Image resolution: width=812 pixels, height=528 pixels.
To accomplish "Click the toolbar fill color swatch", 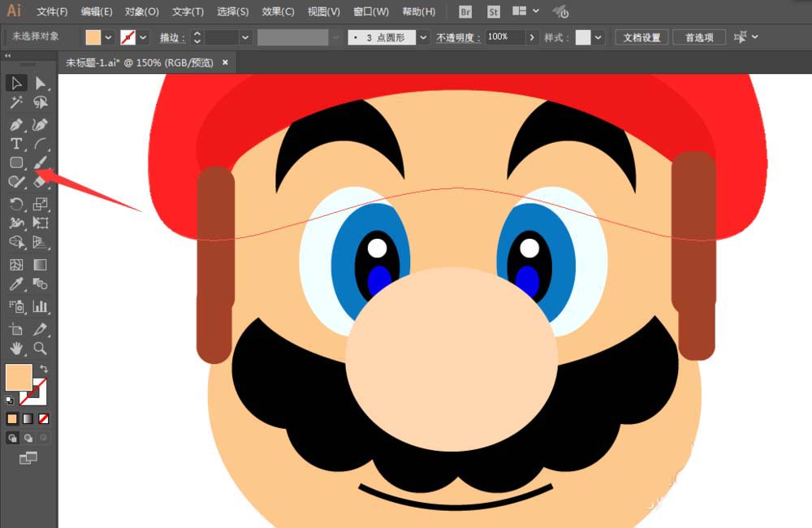I will point(19,377).
